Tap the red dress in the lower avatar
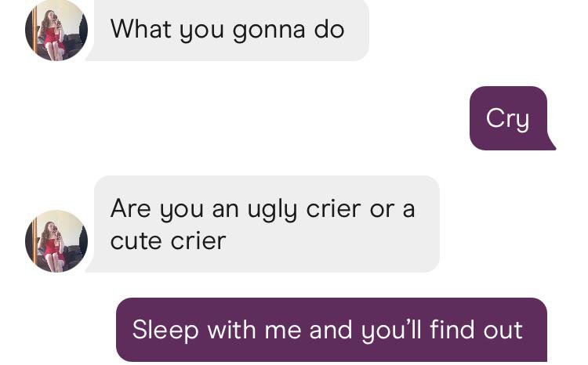Viewport: 588px width, 365px height. tap(52, 249)
